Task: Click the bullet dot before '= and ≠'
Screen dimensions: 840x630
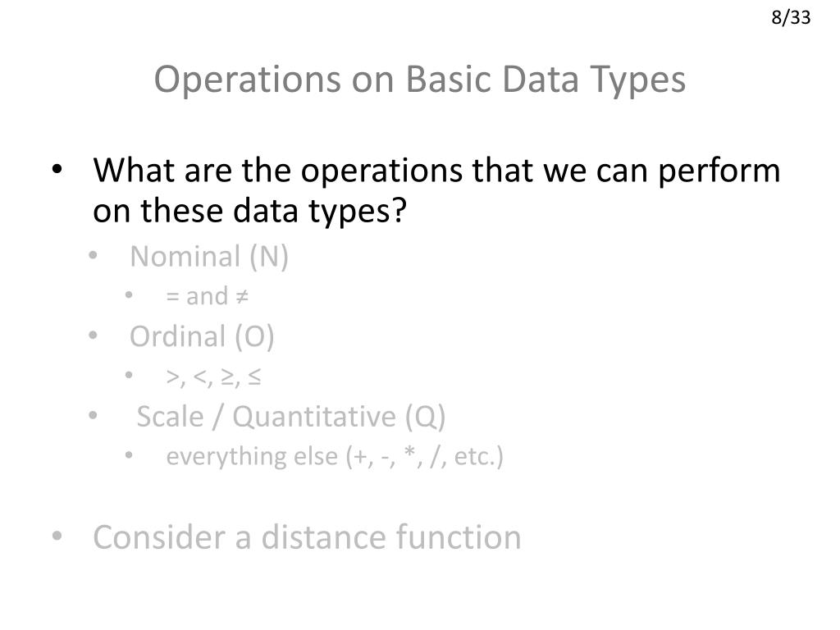Action: 129,295
